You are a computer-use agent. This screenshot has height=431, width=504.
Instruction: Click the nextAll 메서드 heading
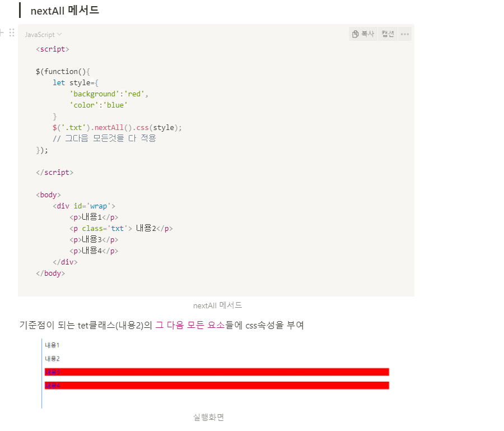click(x=64, y=11)
